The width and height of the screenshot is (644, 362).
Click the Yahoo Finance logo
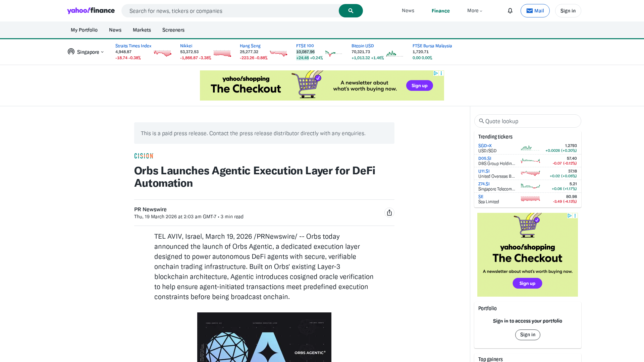[x=91, y=11]
